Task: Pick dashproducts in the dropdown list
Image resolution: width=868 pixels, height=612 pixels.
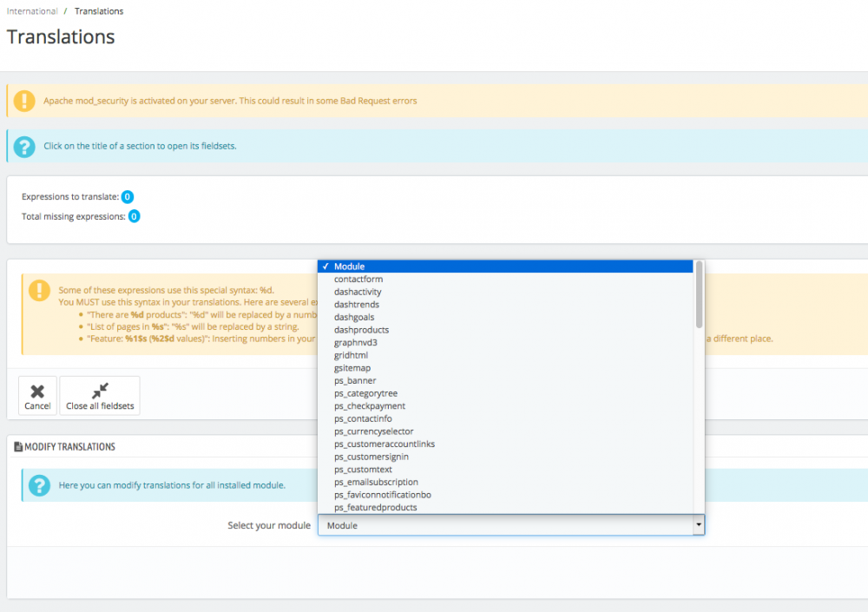Action: click(x=505, y=330)
